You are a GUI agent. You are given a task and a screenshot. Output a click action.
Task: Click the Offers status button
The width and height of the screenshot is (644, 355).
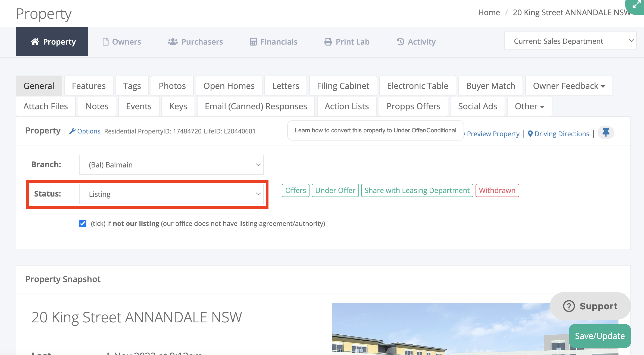pos(296,190)
